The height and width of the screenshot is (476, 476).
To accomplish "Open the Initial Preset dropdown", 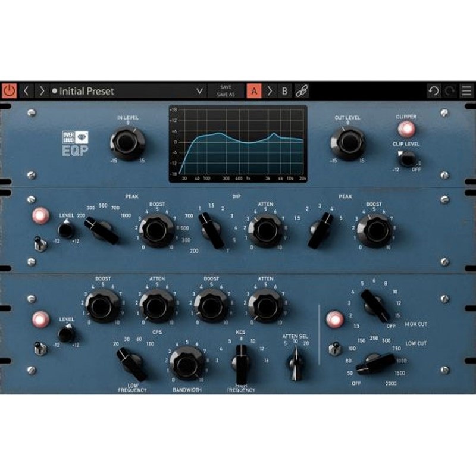I will [128, 91].
